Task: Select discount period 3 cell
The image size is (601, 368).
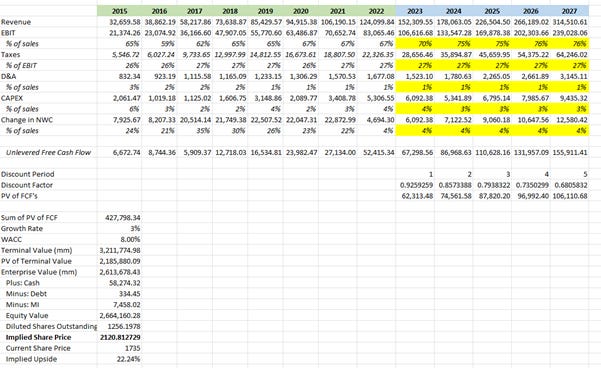Action: point(492,174)
